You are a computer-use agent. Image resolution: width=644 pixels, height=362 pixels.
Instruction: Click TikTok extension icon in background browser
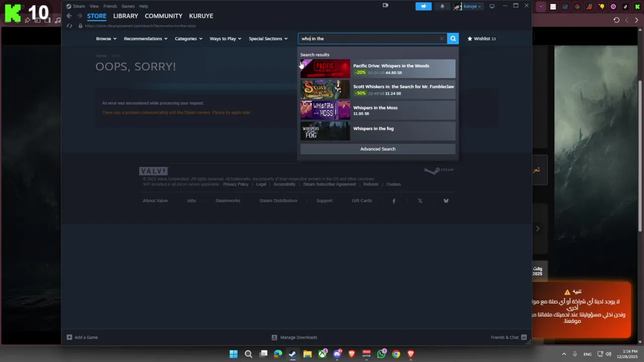pos(625,7)
